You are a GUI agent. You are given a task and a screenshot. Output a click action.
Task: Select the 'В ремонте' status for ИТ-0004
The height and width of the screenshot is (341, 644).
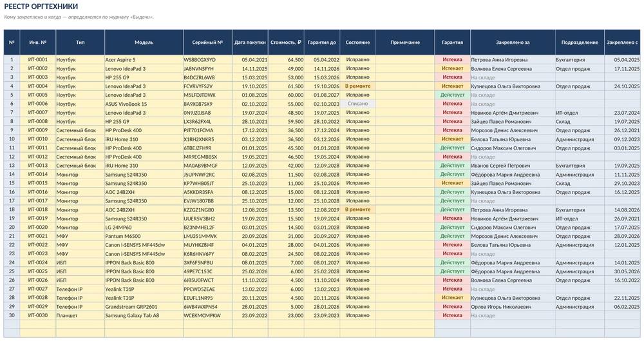357,86
